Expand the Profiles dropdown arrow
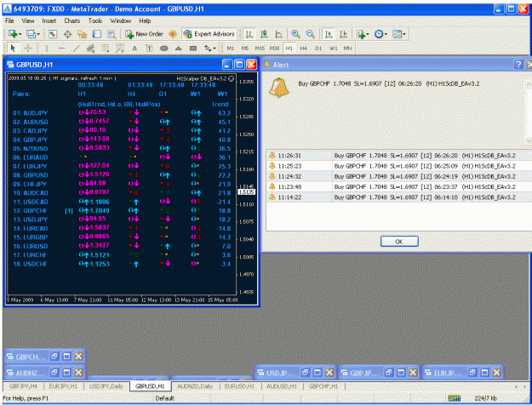The width and height of the screenshot is (532, 405). (x=38, y=34)
